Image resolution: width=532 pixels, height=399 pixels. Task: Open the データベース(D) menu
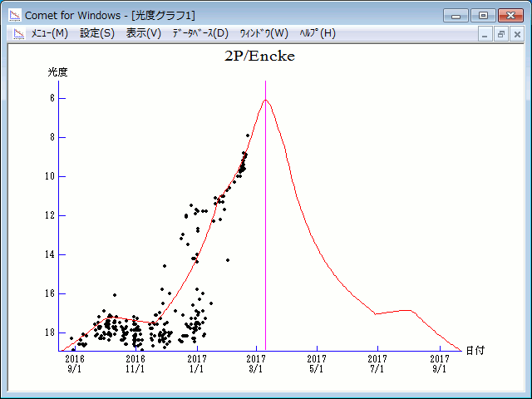coord(200,33)
